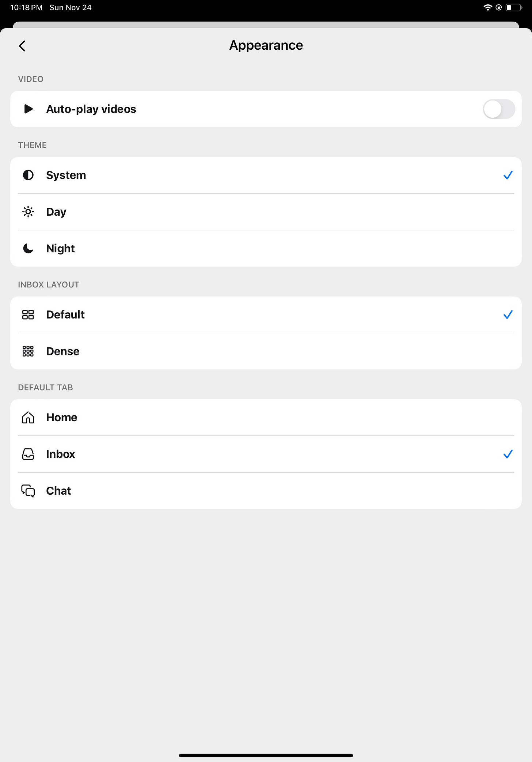The width and height of the screenshot is (532, 762).
Task: Click the DEFAULT TAB section header
Action: point(46,387)
